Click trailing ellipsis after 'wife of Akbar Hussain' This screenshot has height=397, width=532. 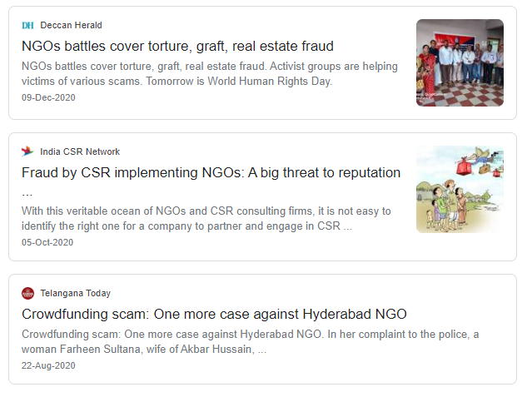[x=261, y=350]
